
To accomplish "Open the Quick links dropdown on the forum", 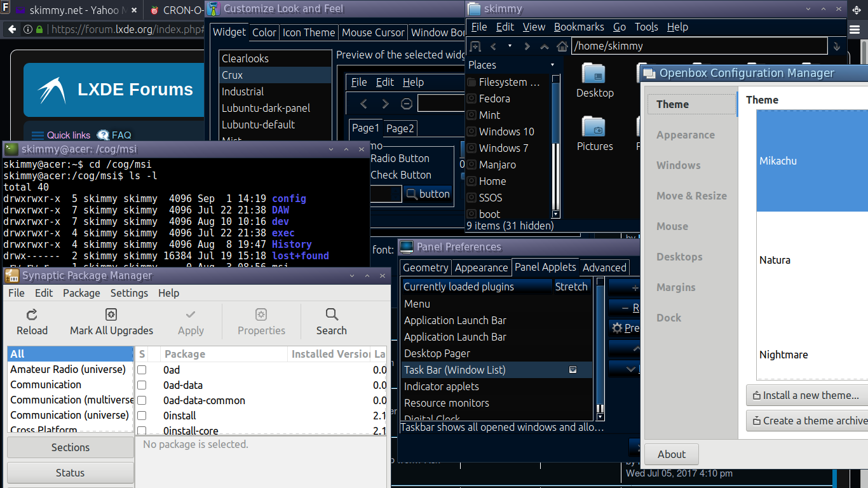I will (60, 135).
